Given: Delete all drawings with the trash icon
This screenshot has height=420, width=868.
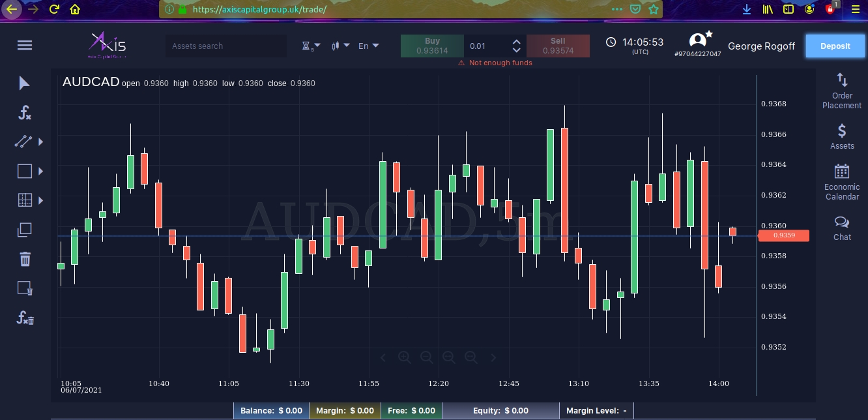Looking at the screenshot, I should coord(24,259).
